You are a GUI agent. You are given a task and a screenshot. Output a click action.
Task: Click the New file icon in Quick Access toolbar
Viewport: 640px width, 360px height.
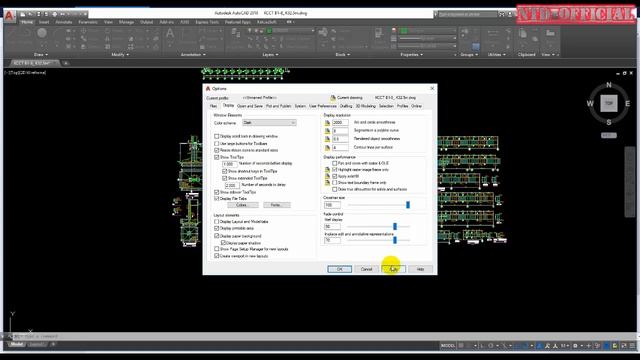23,14
